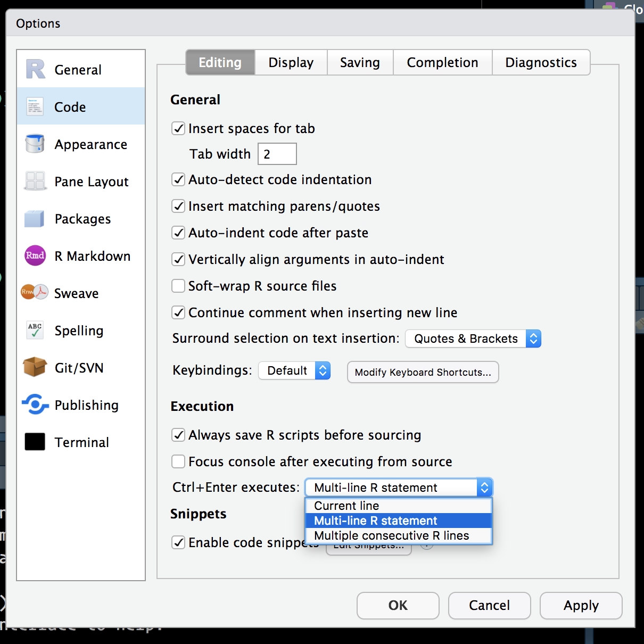644x644 pixels.
Task: Click the Git/SVN cardboard box icon
Action: (x=35, y=367)
